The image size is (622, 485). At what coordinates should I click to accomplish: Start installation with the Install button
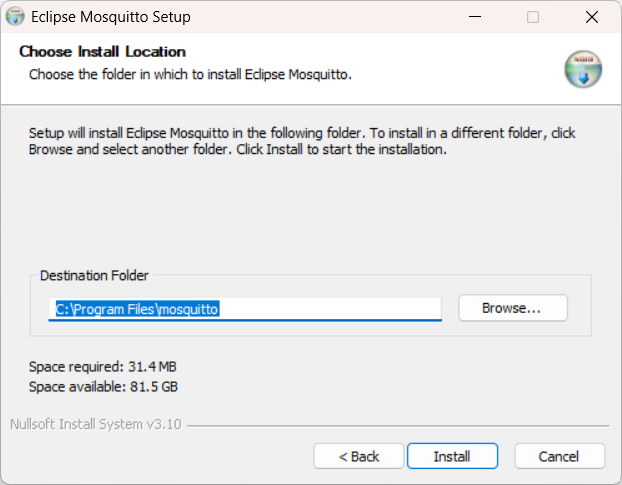452,456
